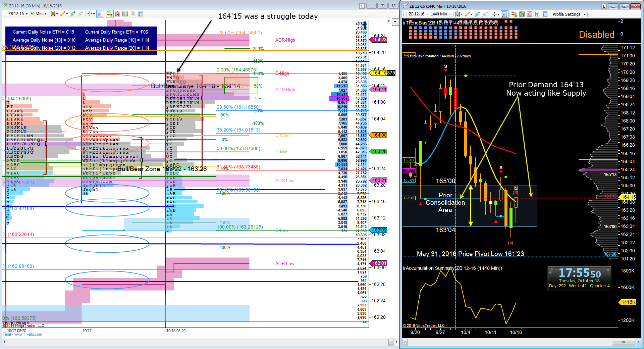The width and height of the screenshot is (644, 349).
Task: Click the 17:55 clock widget
Action: (579, 278)
